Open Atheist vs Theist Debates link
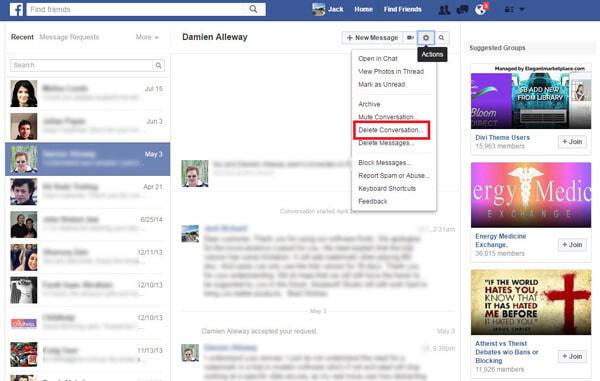Viewport: 600px width, 381px height. (507, 352)
